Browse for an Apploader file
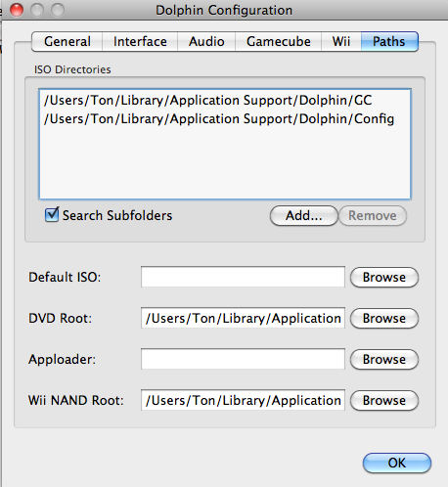The image size is (448, 487). click(x=384, y=360)
